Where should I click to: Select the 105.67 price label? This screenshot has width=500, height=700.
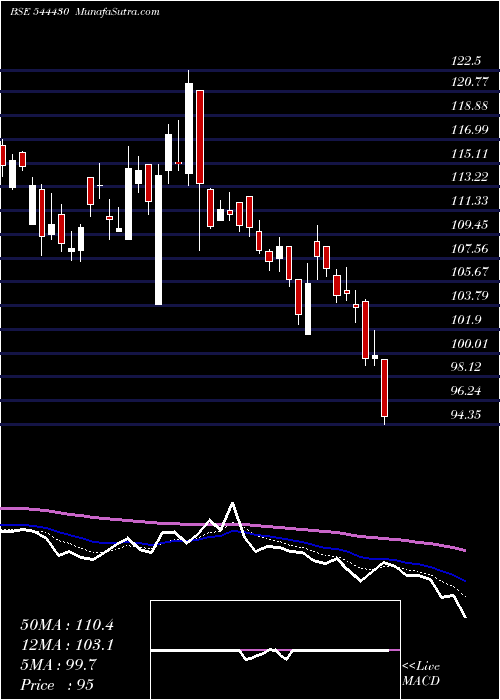coord(470,272)
